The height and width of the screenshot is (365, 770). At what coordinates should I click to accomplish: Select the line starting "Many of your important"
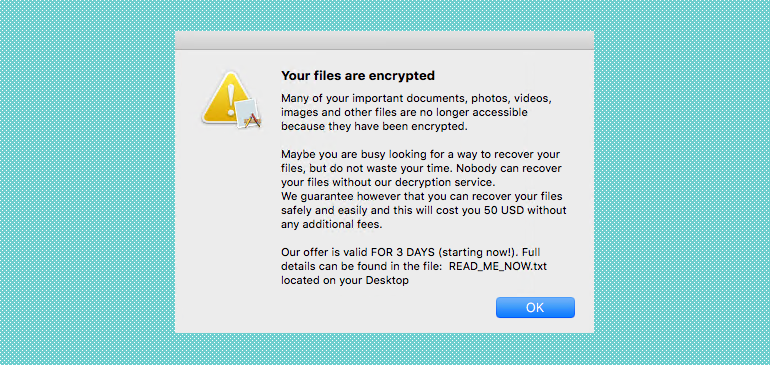(x=416, y=98)
